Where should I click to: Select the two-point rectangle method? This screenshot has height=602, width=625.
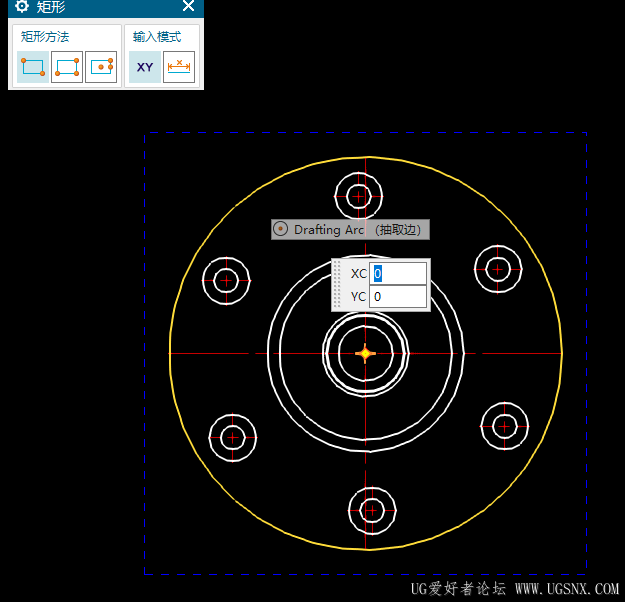pos(33,67)
